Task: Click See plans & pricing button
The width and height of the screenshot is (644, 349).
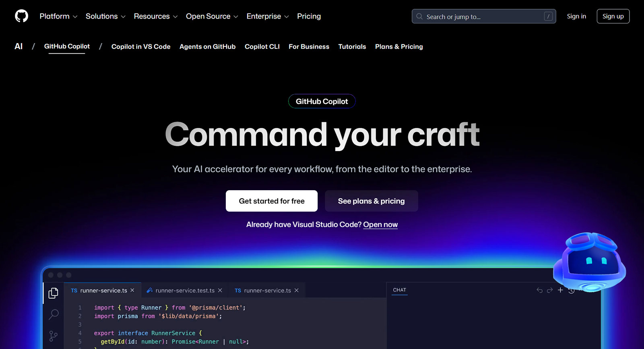Action: pyautogui.click(x=372, y=201)
